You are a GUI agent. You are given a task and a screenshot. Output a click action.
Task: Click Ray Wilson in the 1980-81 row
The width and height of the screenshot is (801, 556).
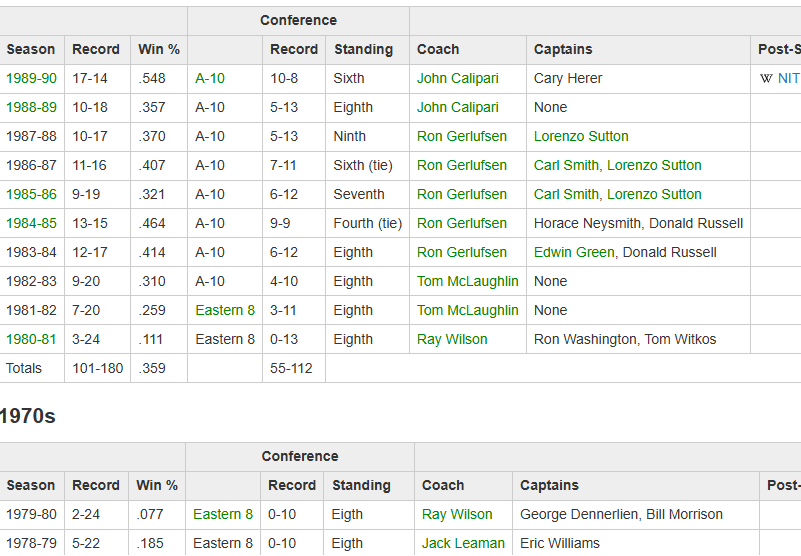(452, 339)
